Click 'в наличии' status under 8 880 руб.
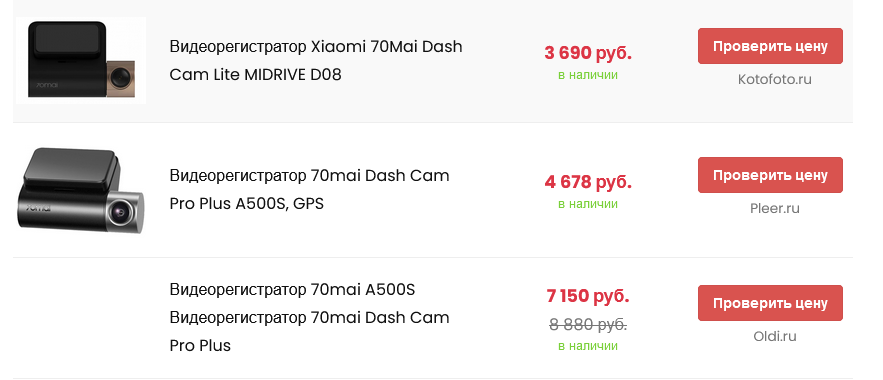This screenshot has width=883, height=380. 588,346
